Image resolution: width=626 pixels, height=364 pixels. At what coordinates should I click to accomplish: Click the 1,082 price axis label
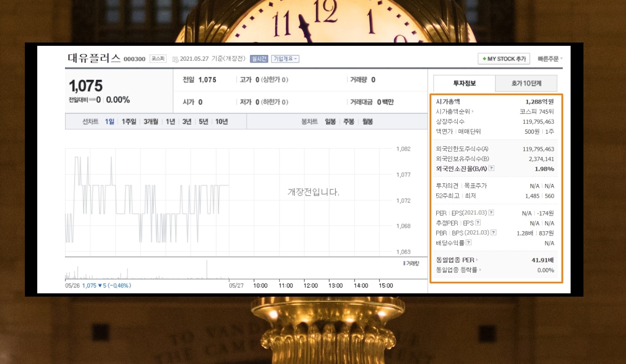coord(403,149)
